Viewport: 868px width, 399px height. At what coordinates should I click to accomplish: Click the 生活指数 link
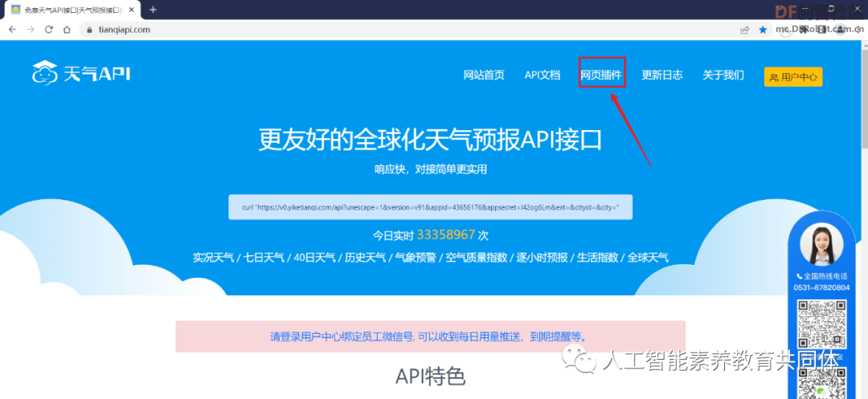coord(598,258)
